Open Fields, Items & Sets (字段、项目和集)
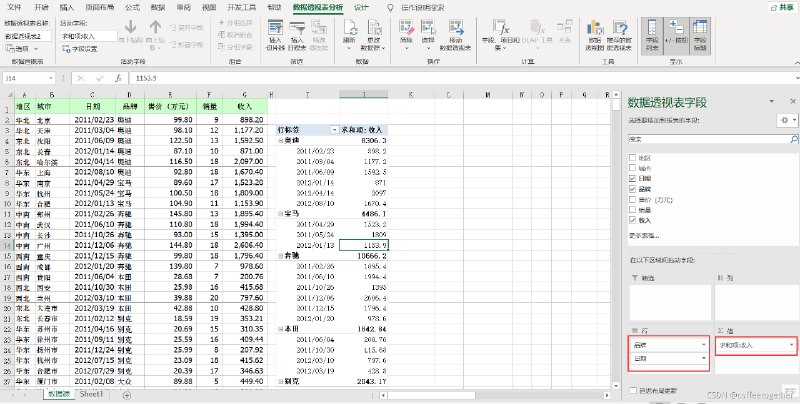The width and height of the screenshot is (800, 404). tap(501, 35)
